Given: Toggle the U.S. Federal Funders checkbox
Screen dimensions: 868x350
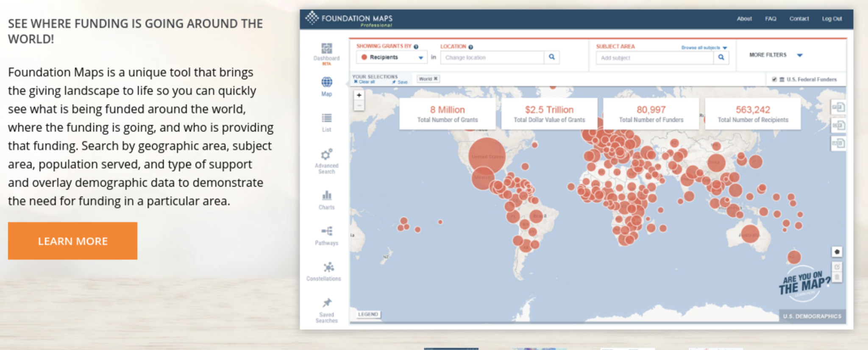Looking at the screenshot, I should (x=774, y=79).
